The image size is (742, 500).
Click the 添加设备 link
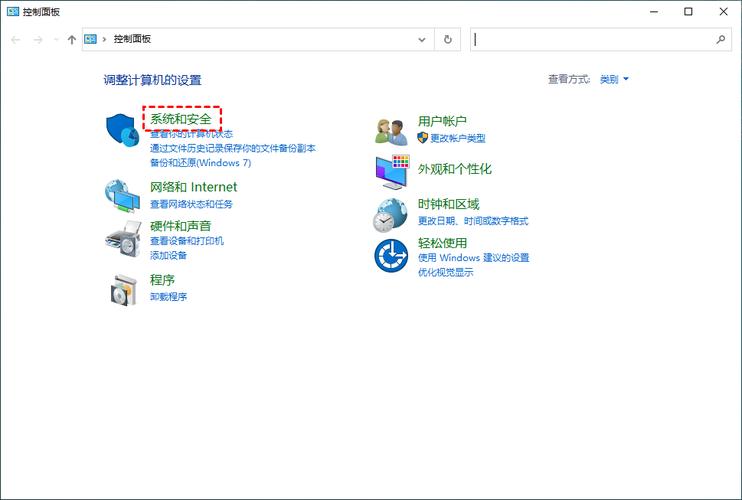(168, 255)
